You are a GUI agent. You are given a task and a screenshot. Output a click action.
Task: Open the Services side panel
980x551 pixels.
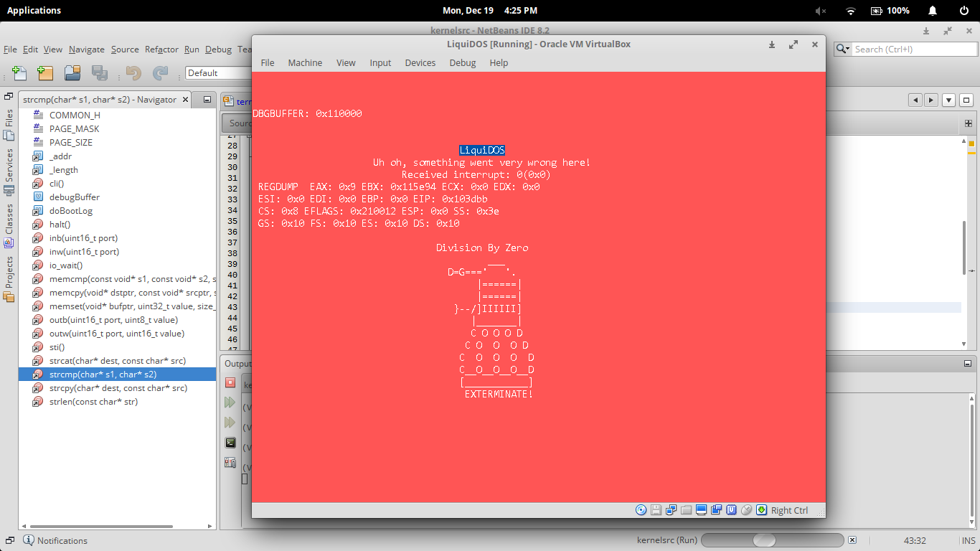9,171
